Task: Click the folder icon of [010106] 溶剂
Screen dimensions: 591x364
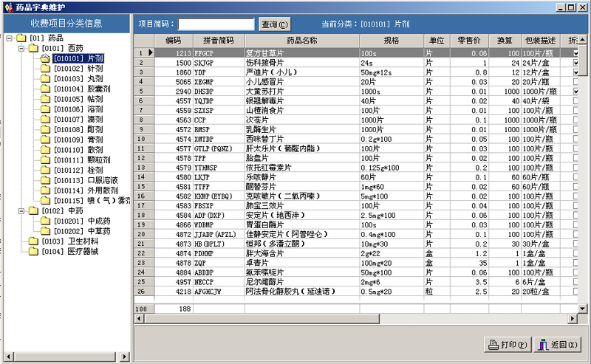Action: [x=45, y=109]
